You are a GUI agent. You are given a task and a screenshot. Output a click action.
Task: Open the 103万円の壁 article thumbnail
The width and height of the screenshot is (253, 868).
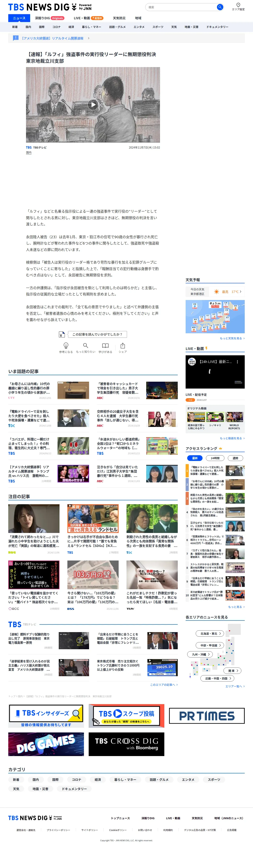pos(93,574)
